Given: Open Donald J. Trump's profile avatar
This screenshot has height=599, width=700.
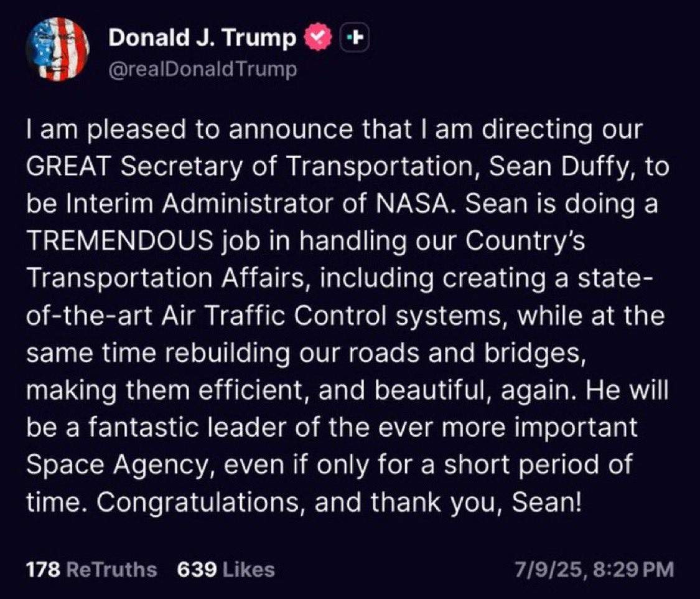Looking at the screenshot, I should [x=58, y=49].
